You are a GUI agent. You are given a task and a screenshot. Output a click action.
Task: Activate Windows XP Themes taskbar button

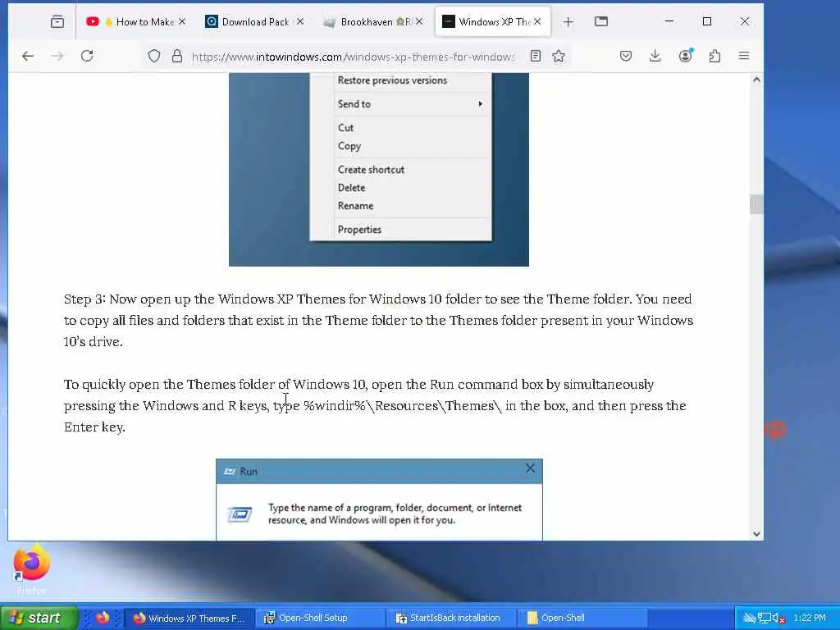point(188,619)
